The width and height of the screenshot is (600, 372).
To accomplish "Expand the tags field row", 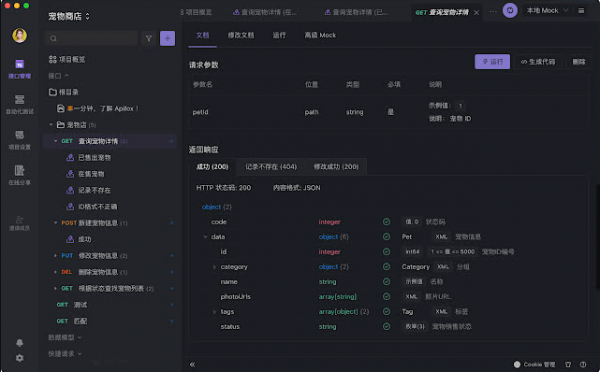I will (x=214, y=312).
